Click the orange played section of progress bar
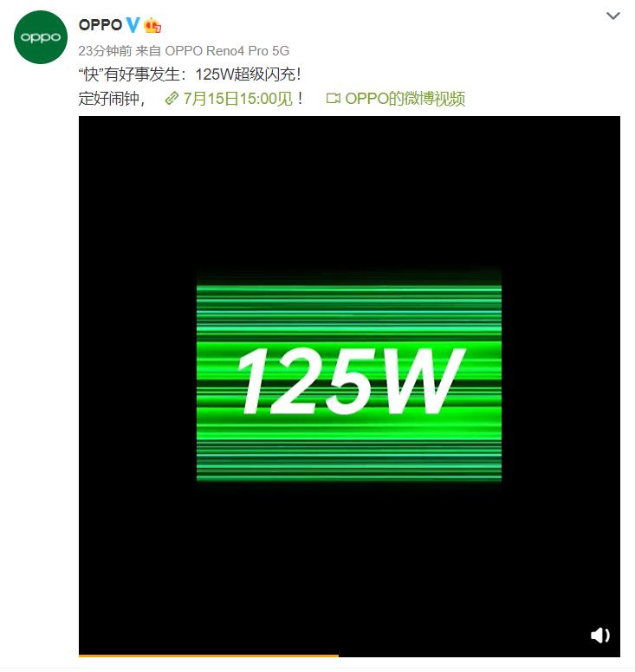The image size is (635, 672). 209,656
